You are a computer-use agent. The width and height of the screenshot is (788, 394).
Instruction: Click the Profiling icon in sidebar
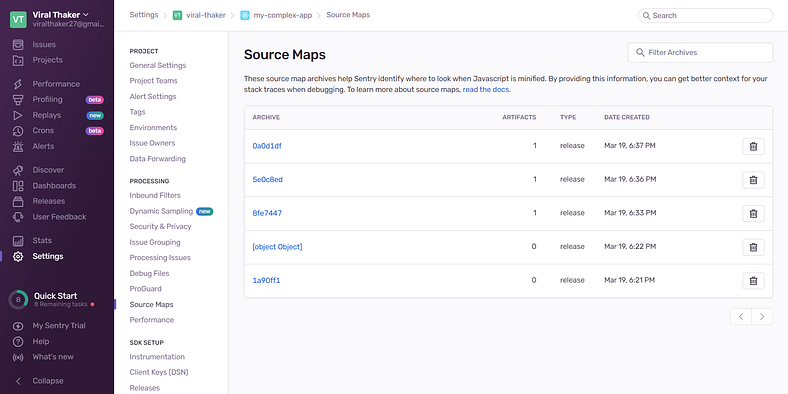18,100
